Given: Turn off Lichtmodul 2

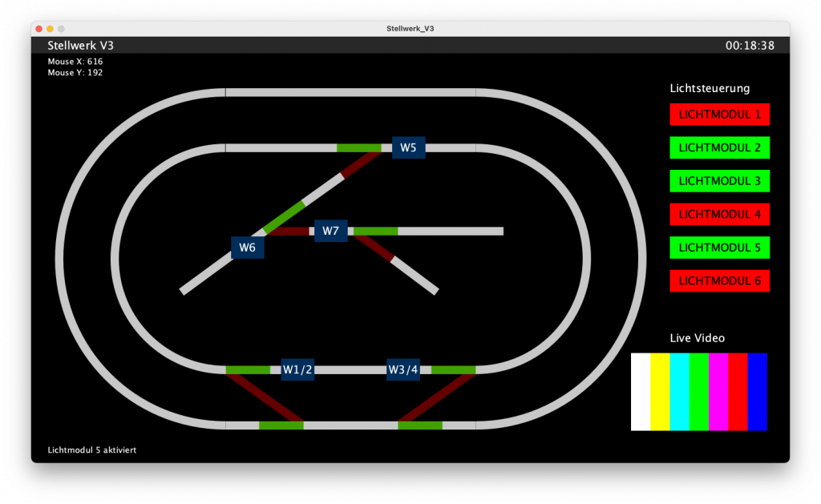Looking at the screenshot, I should click(719, 147).
